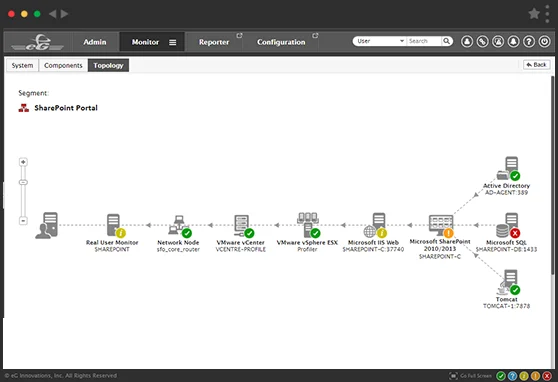Image resolution: width=558 pixels, height=382 pixels.
Task: Select the Monitor menu
Action: point(145,42)
